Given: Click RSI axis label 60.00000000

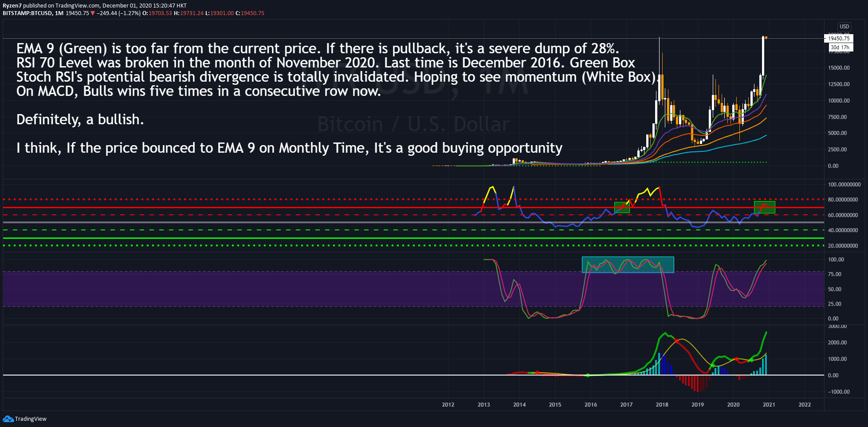Looking at the screenshot, I should 843,215.
